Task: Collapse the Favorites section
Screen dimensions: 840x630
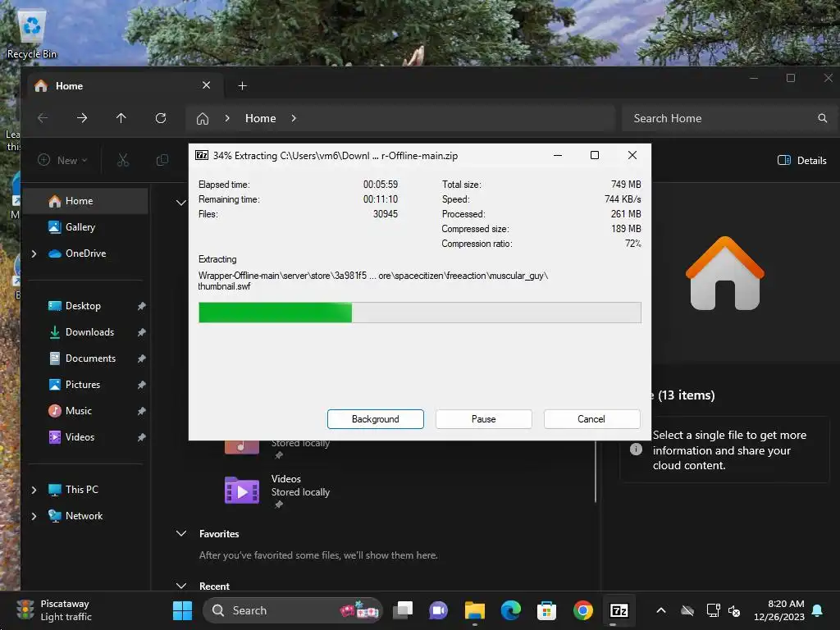Action: coord(181,533)
